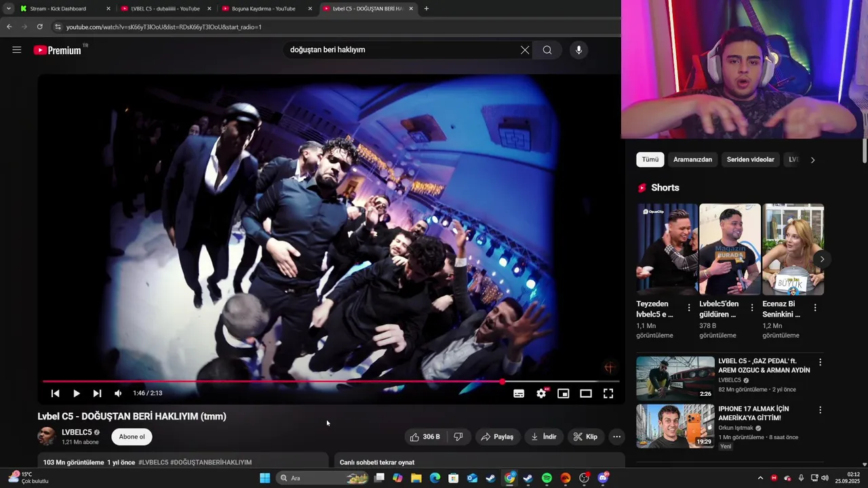Download the video with İndir

click(544, 436)
